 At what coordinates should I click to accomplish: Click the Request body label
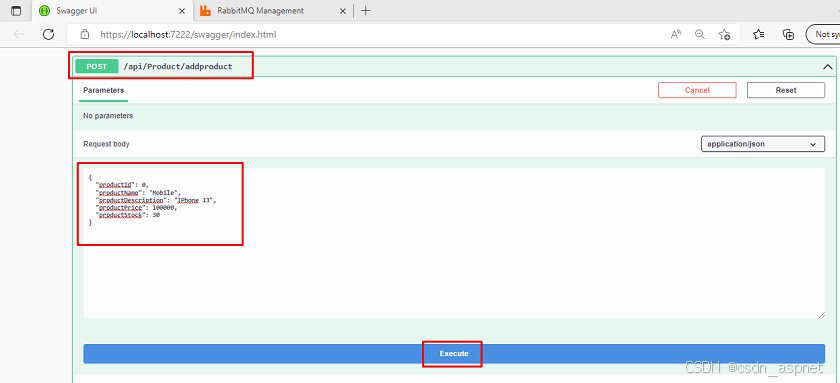click(x=106, y=144)
